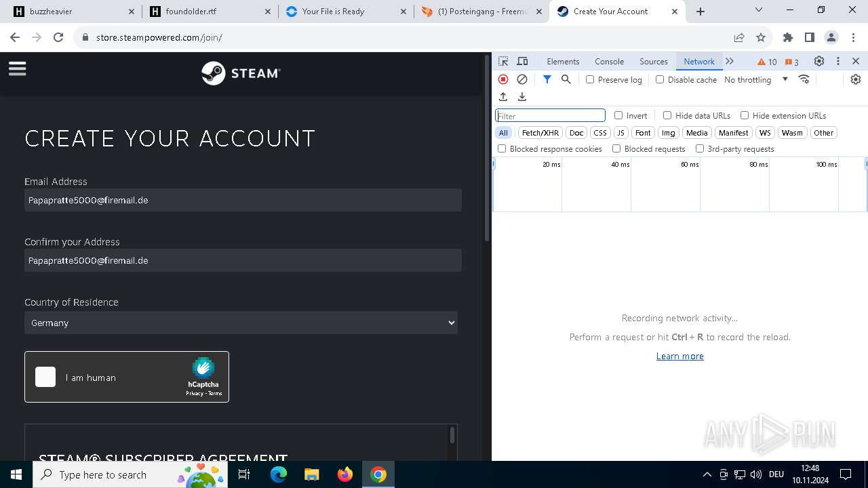
Task: Switch to DevTools Sources tab
Action: coord(654,62)
